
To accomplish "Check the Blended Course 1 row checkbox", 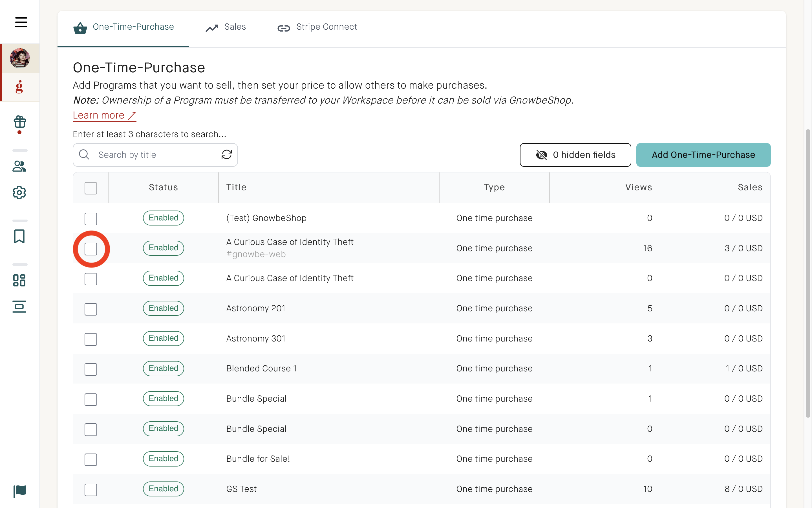I will [91, 369].
